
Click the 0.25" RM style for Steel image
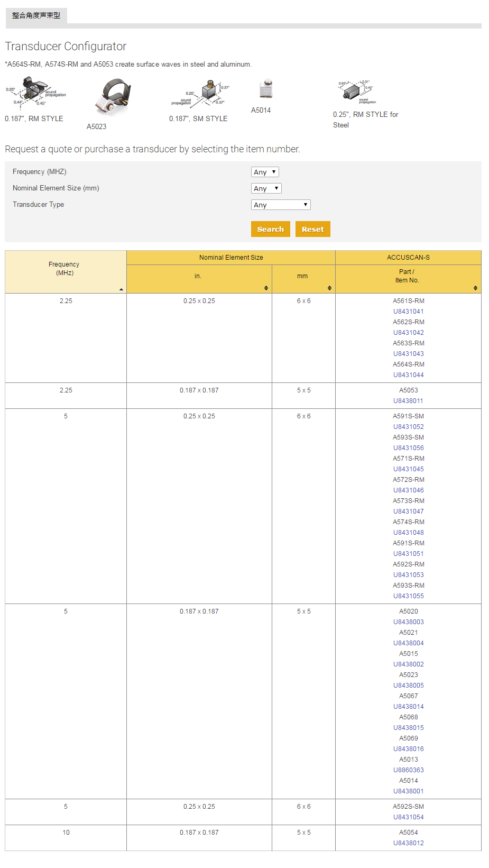357,92
